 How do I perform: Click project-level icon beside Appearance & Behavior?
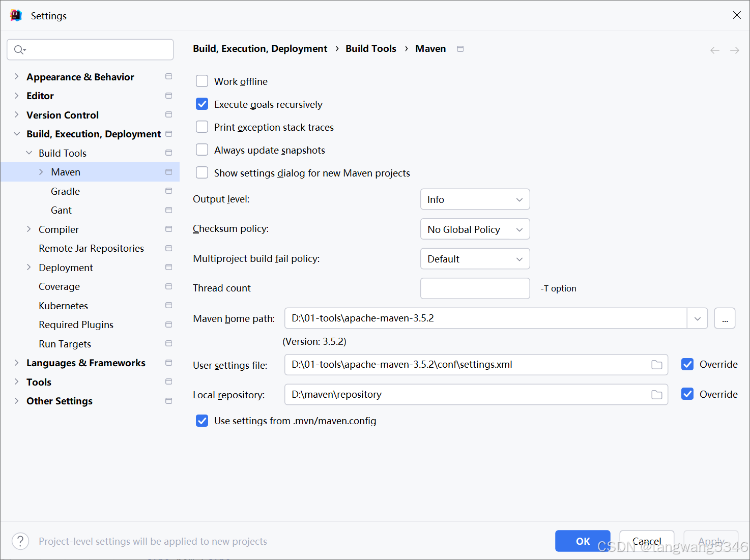(x=169, y=76)
